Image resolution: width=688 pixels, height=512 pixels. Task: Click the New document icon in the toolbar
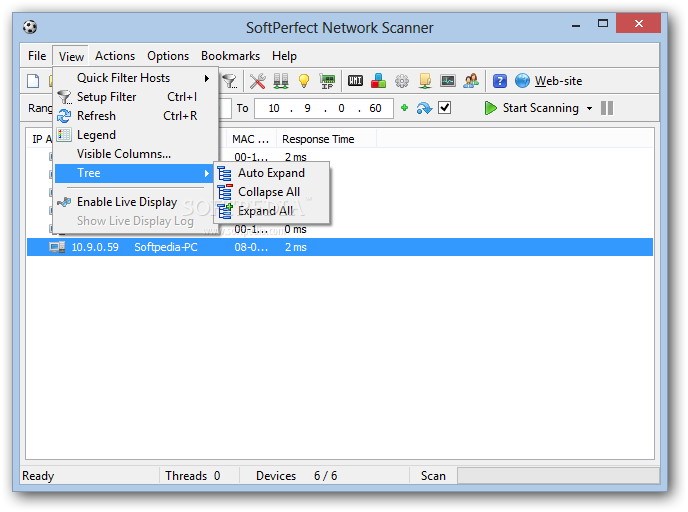(33, 81)
